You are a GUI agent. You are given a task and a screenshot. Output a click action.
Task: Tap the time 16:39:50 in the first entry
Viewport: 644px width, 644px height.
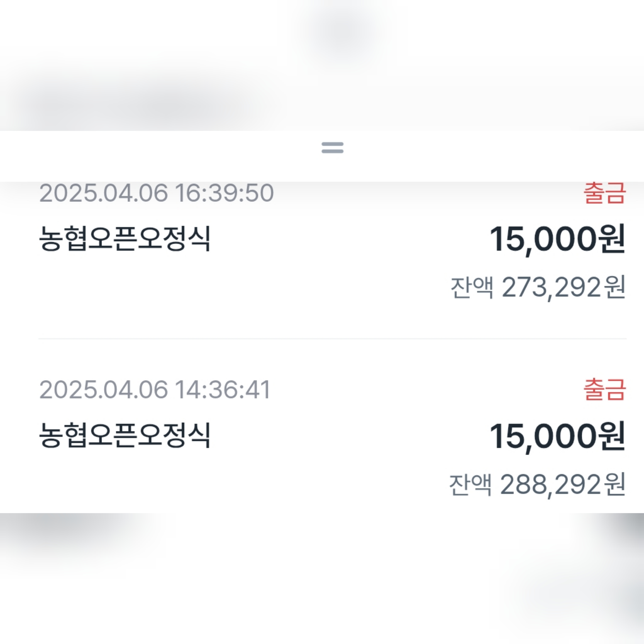(224, 193)
